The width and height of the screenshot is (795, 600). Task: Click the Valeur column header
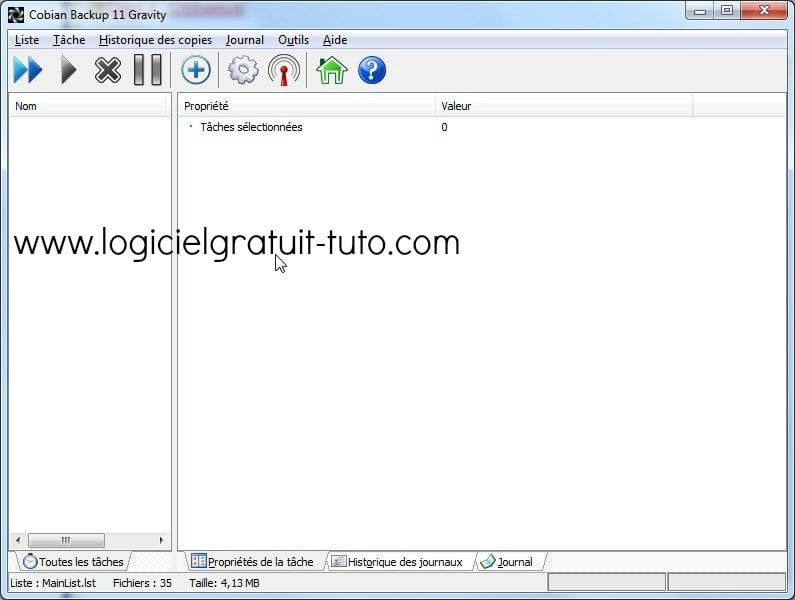(564, 107)
